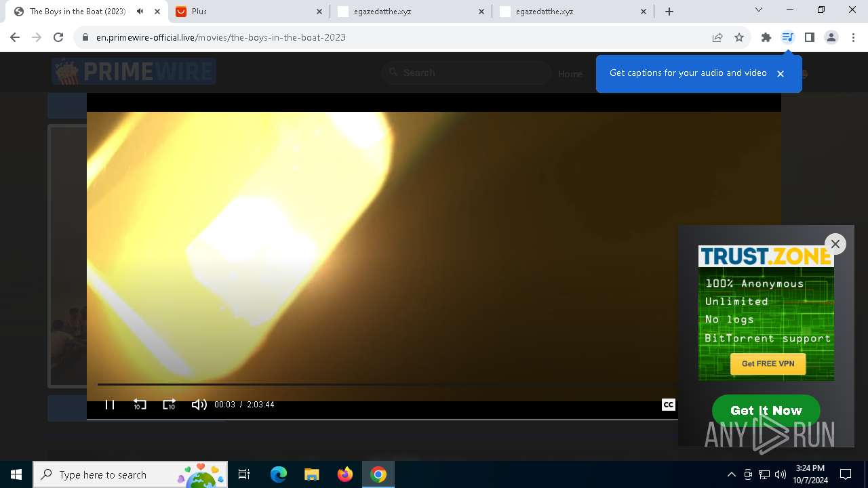Open the Windows notification center
This screenshot has width=868, height=488.
(846, 474)
